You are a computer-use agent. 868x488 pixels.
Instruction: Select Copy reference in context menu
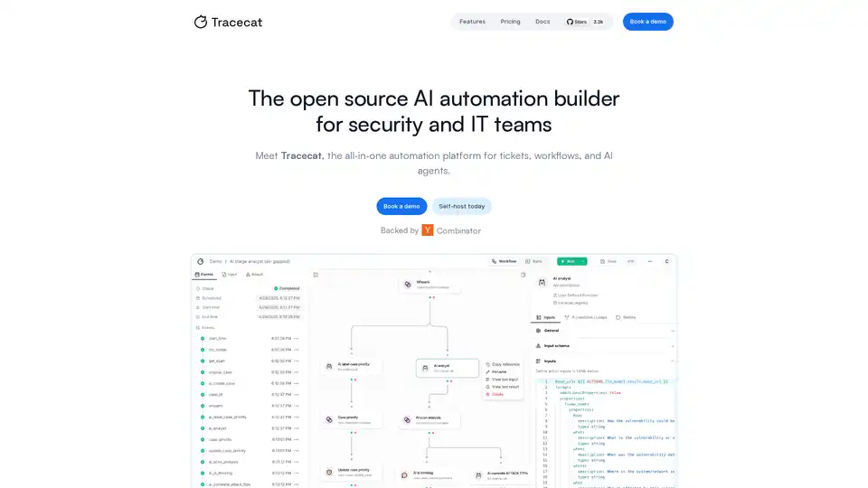[x=505, y=364]
